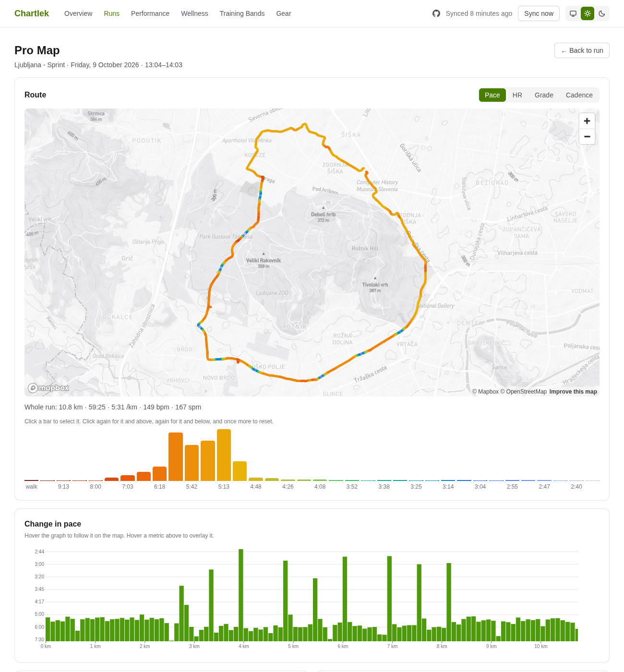Go to the Runs section
This screenshot has width=624, height=672.
pyautogui.click(x=112, y=13)
